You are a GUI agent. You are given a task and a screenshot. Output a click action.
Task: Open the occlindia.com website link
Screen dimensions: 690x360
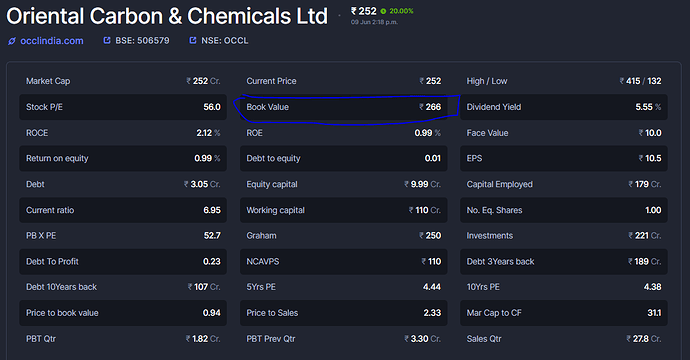point(51,41)
